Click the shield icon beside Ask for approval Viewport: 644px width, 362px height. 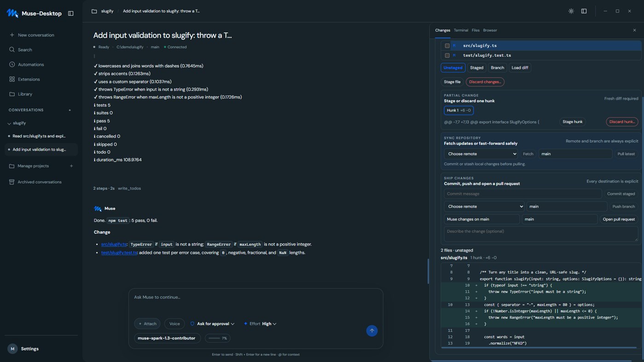click(x=192, y=324)
